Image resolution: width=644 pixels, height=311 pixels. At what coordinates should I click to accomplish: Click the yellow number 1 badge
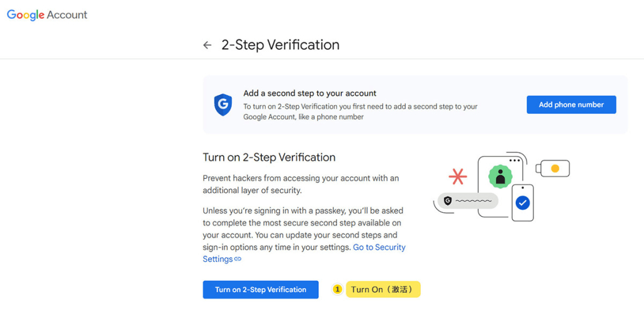pos(338,290)
